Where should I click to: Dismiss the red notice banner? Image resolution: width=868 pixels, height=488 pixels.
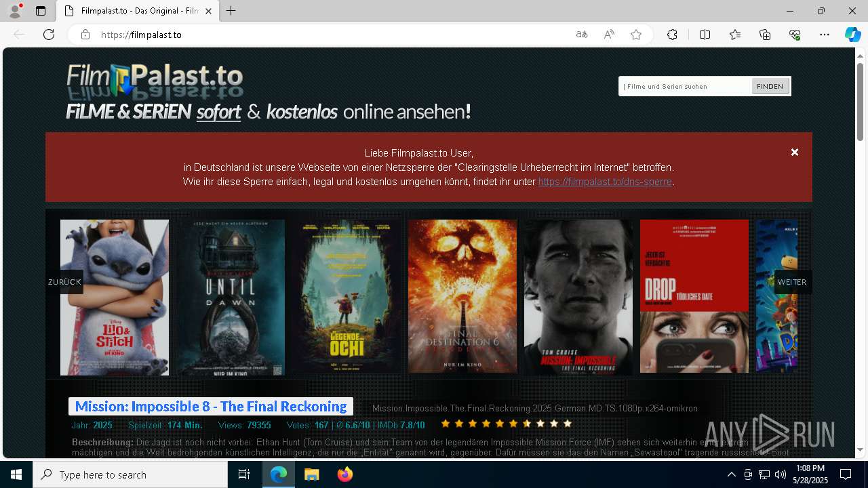pyautogui.click(x=795, y=152)
